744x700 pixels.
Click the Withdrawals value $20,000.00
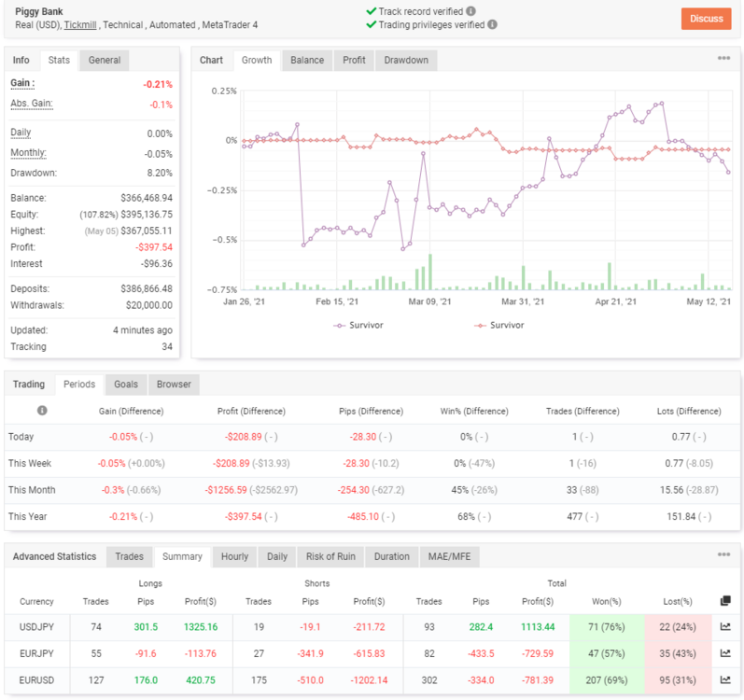(x=149, y=305)
